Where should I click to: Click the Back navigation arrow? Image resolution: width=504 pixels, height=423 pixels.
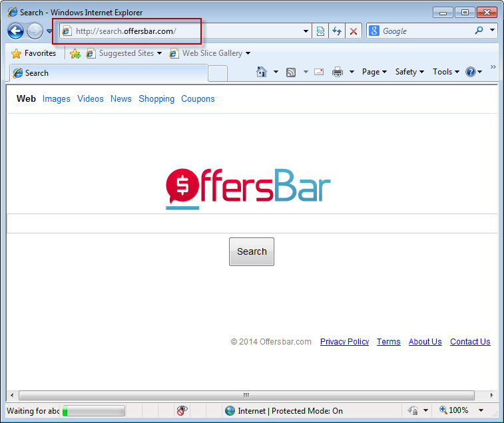tap(15, 31)
